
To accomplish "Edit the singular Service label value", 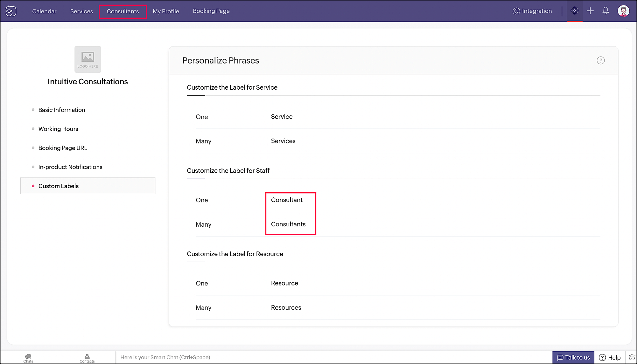I will click(282, 117).
